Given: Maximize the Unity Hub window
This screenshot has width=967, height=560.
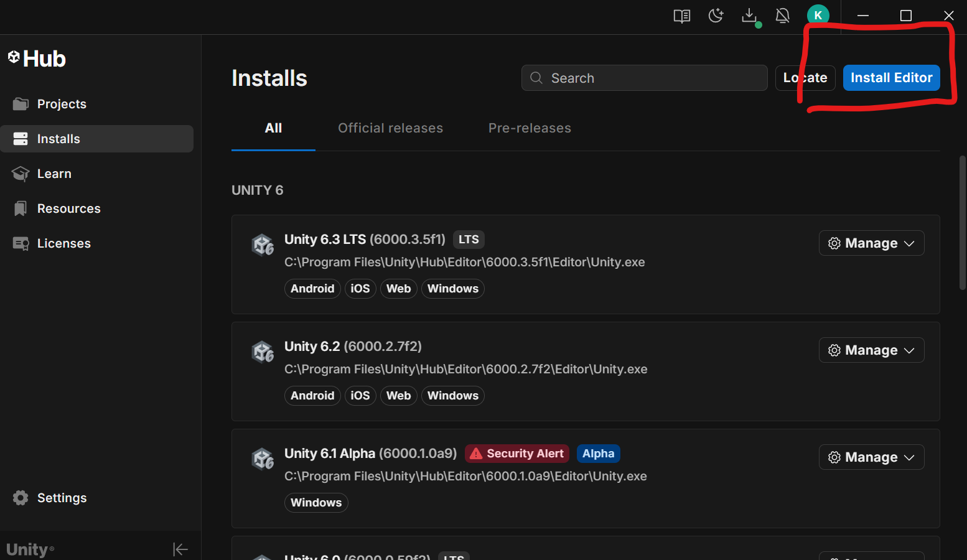Looking at the screenshot, I should [906, 16].
